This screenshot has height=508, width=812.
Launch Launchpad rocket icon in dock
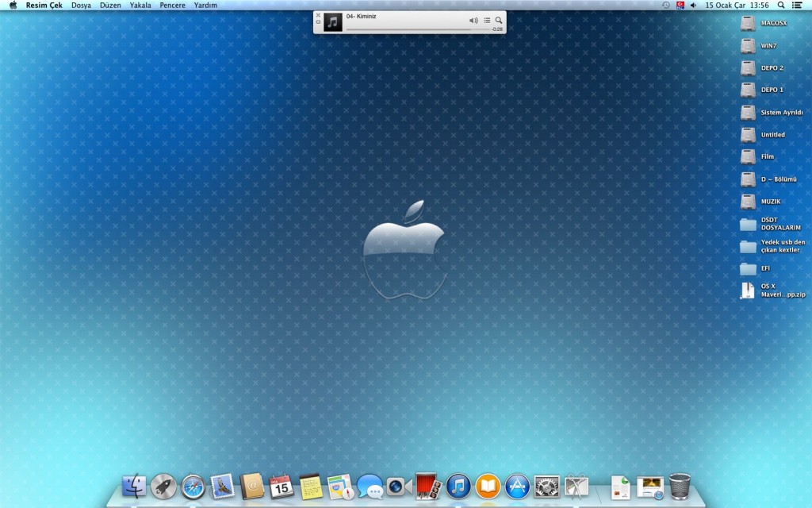163,487
